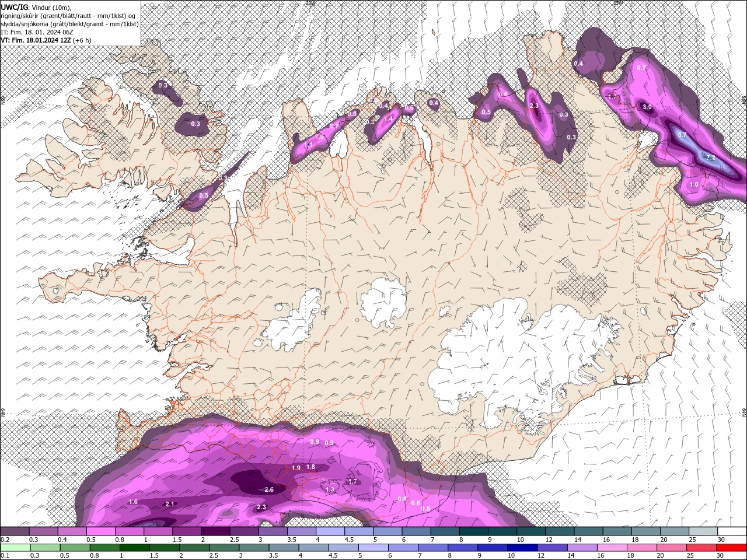Select the bottom legend swatch between 25 and 30
The height and width of the screenshot is (560, 747).
(701, 548)
